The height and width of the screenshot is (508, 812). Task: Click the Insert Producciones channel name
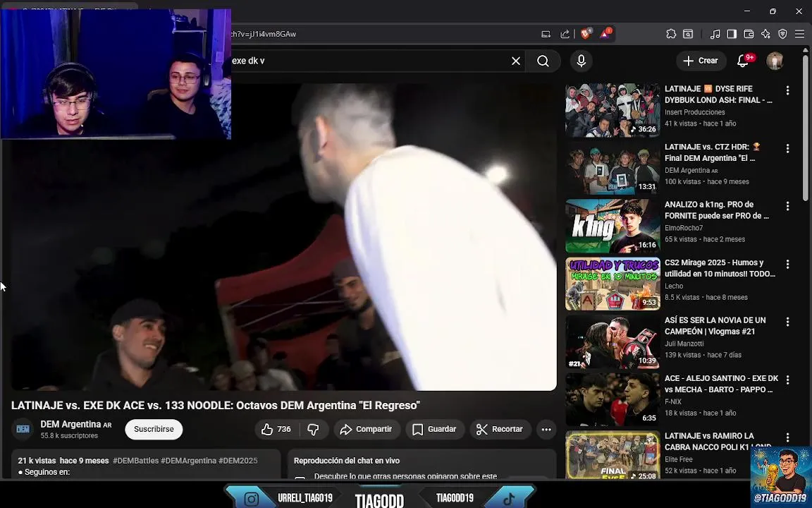point(694,112)
